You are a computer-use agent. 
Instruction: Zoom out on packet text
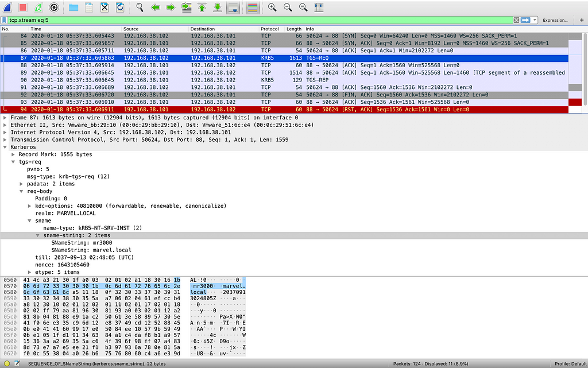(x=288, y=7)
